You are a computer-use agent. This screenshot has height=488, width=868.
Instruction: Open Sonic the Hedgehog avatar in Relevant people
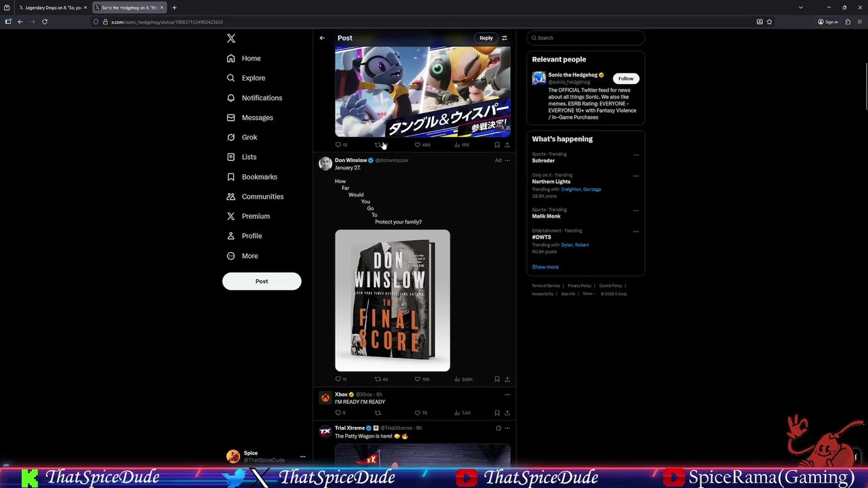click(538, 79)
